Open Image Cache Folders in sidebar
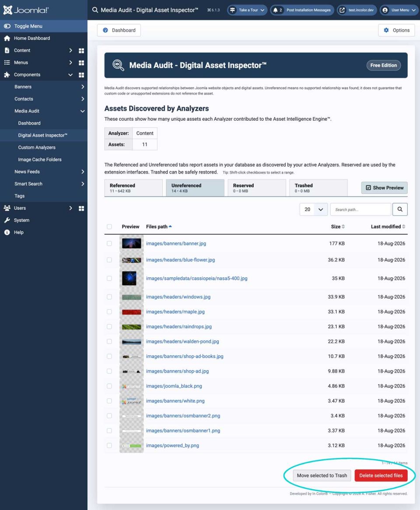The width and height of the screenshot is (420, 510). [x=40, y=160]
